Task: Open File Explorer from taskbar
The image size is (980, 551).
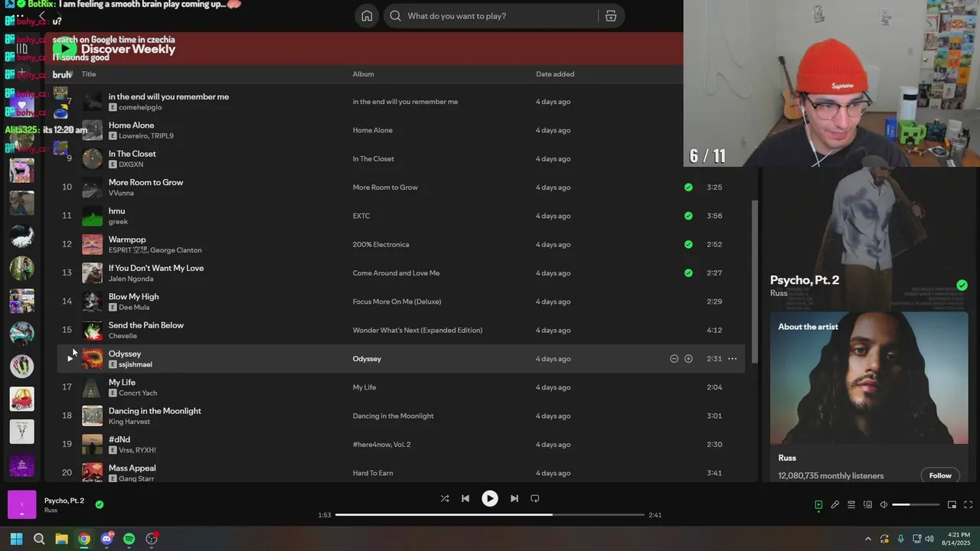Action: point(61,539)
